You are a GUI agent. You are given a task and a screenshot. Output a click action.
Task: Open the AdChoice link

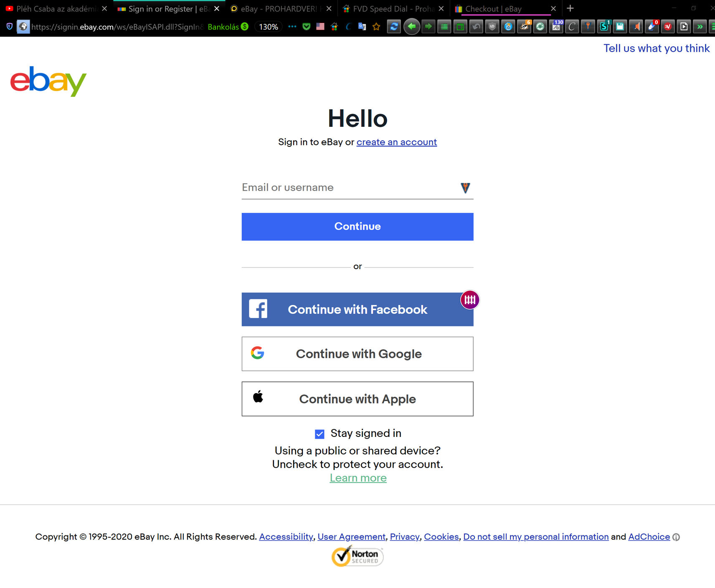click(649, 537)
